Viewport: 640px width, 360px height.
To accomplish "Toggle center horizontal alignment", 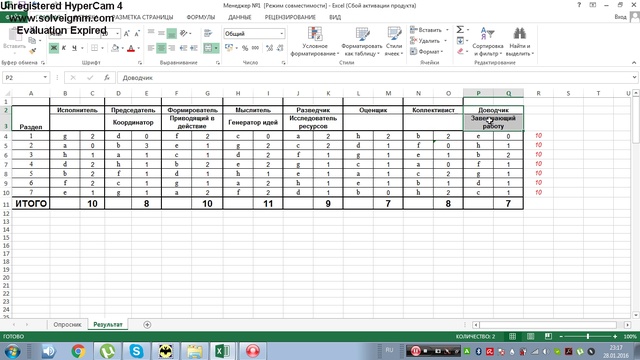I will click(x=162, y=48).
